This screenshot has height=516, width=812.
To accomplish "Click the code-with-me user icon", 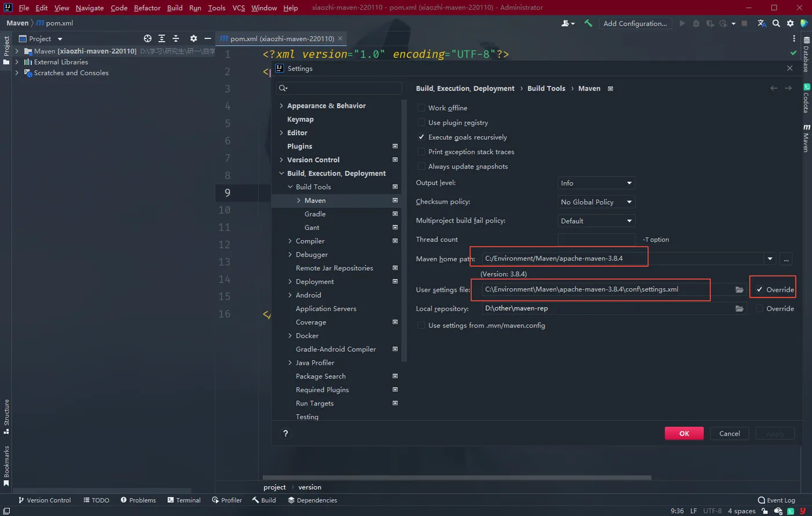I will [x=567, y=23].
